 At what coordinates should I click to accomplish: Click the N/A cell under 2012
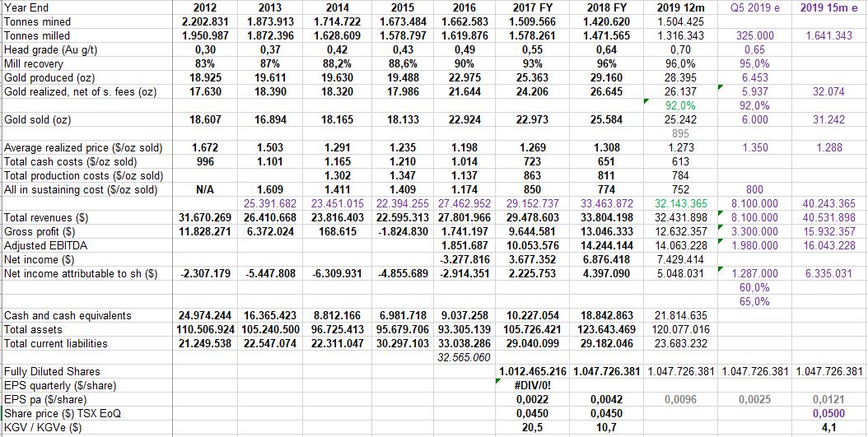click(x=205, y=190)
